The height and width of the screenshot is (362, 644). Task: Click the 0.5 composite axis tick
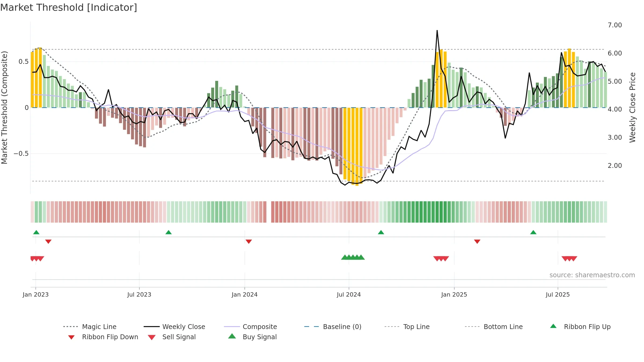coord(23,62)
